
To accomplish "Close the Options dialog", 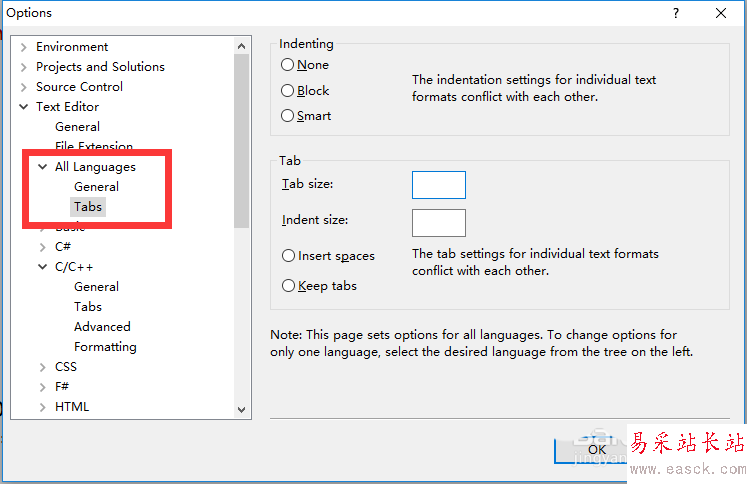I will click(x=721, y=13).
